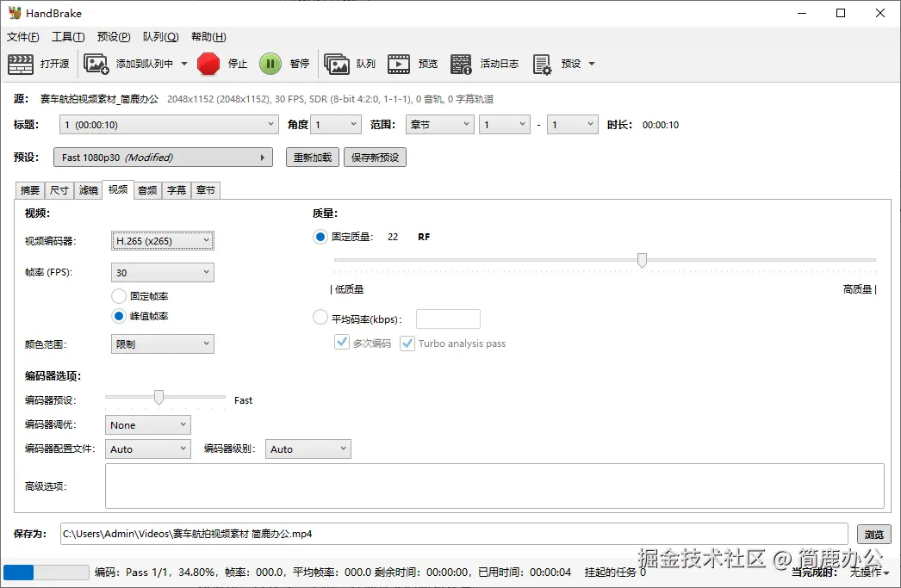Switch to the 滤镜 tab
Viewport: 901px width, 588px height.
pos(89,190)
